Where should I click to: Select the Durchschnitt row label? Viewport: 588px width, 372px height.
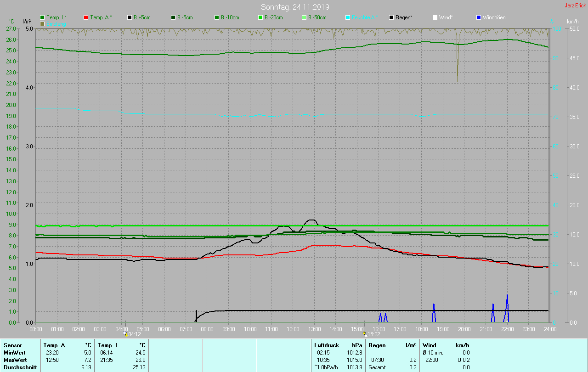click(x=20, y=367)
